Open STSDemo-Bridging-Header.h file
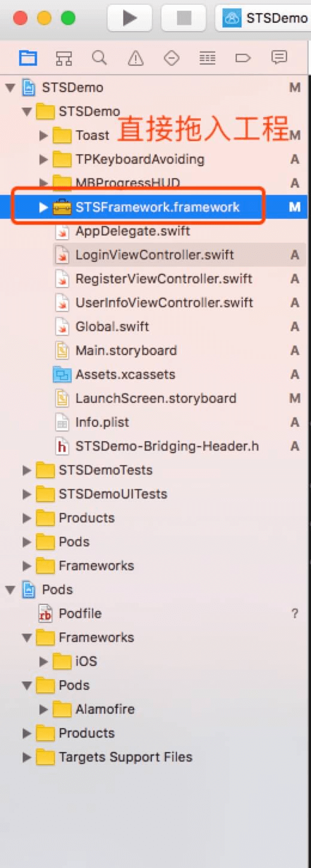 (x=167, y=447)
